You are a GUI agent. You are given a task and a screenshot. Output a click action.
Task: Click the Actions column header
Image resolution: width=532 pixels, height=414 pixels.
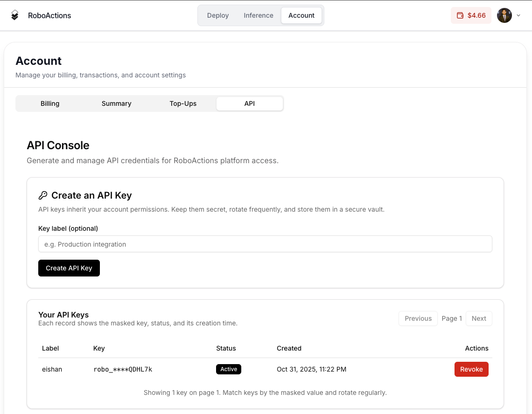(476, 348)
